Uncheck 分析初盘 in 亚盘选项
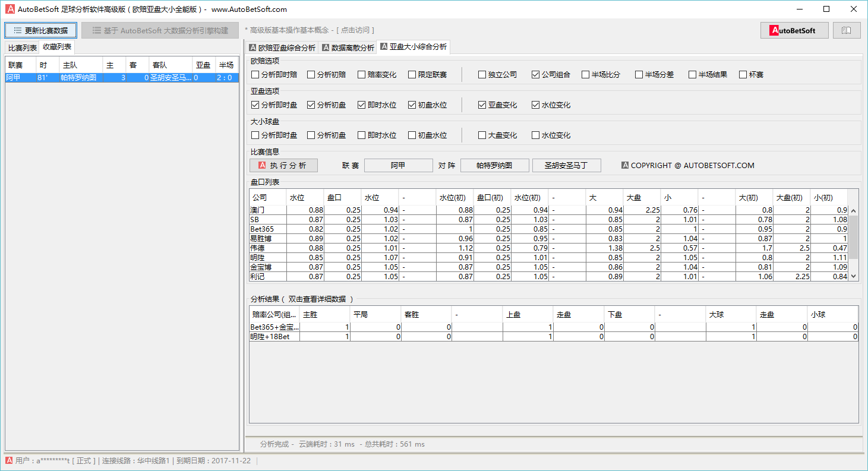Image resolution: width=868 pixels, height=471 pixels. point(311,105)
